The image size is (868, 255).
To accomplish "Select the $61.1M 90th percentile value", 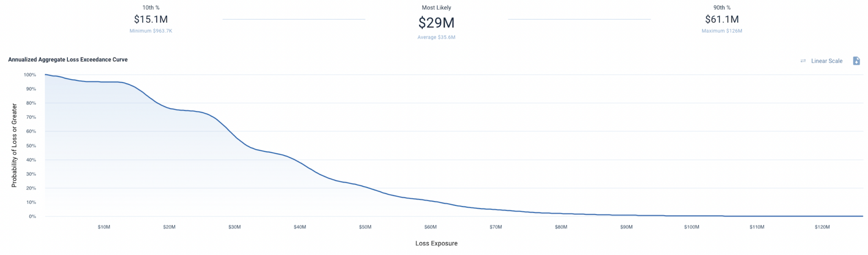I will 722,19.
